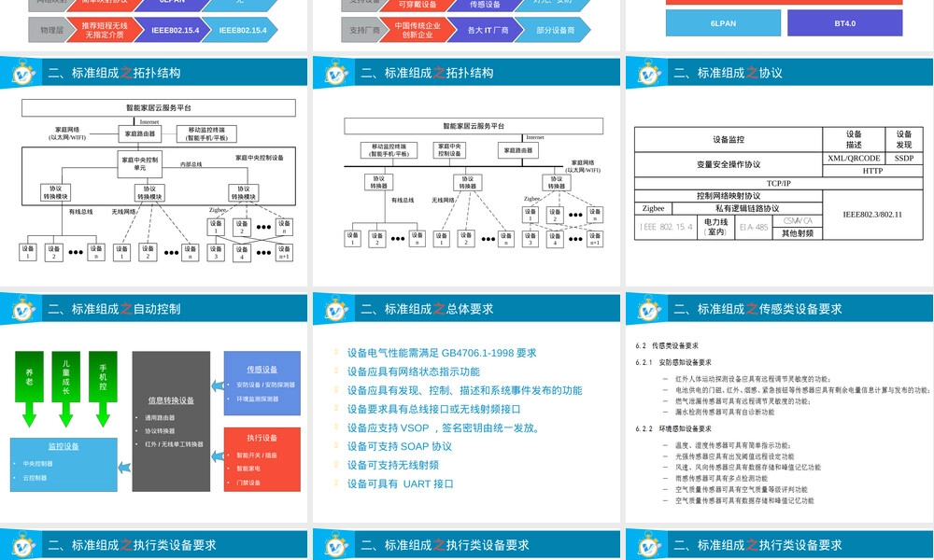Click the 通用路由器 bullet item
The width and height of the screenshot is (934, 560).
pyautogui.click(x=160, y=418)
